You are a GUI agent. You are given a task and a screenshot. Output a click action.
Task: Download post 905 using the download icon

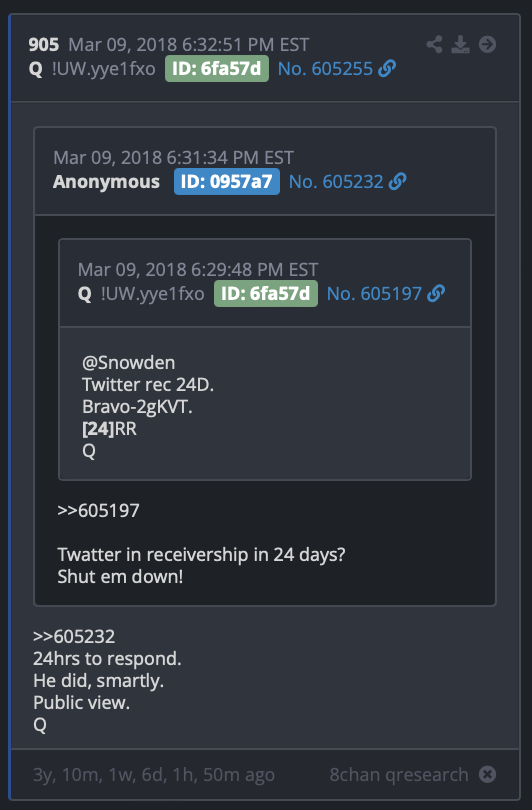click(x=460, y=44)
